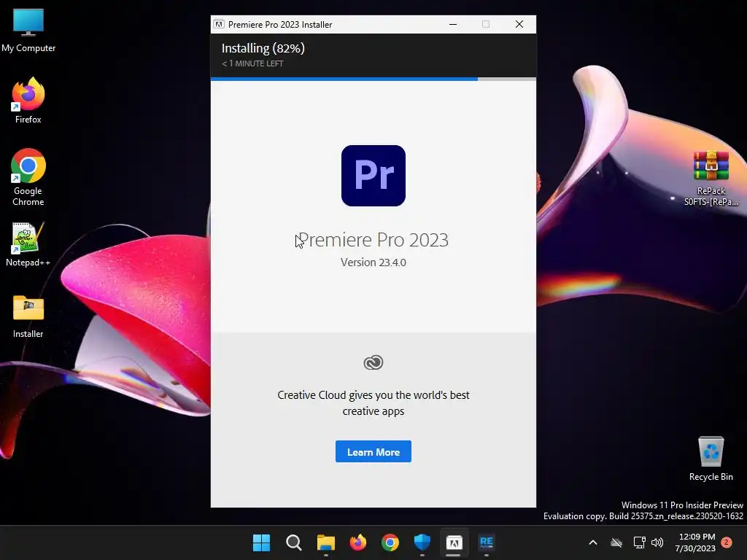Image resolution: width=747 pixels, height=560 pixels.
Task: Open Chrome from the taskbar
Action: coord(390,542)
